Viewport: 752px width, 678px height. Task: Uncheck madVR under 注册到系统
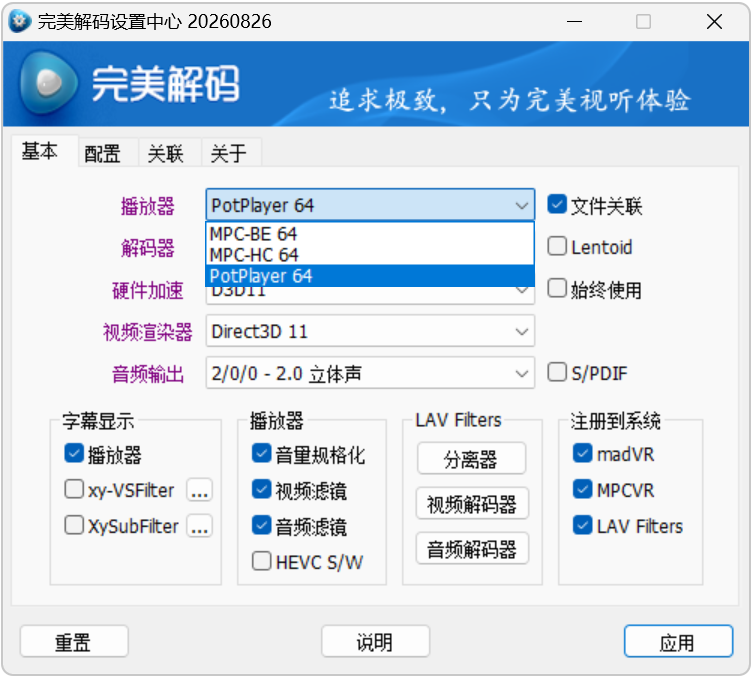[583, 453]
